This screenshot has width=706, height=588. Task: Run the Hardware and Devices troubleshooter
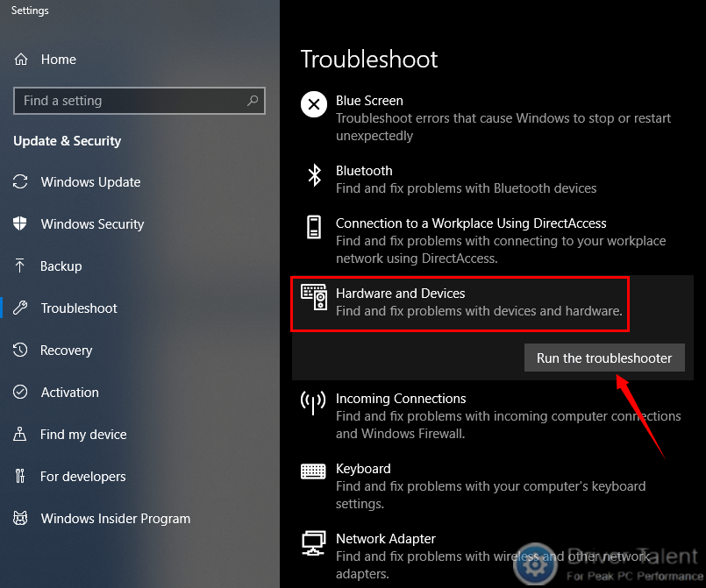pyautogui.click(x=604, y=358)
